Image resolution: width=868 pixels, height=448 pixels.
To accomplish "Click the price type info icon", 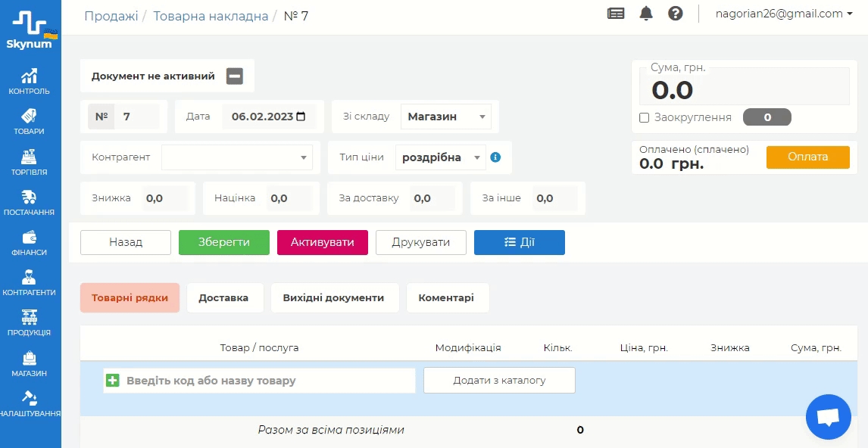I will click(x=495, y=157).
